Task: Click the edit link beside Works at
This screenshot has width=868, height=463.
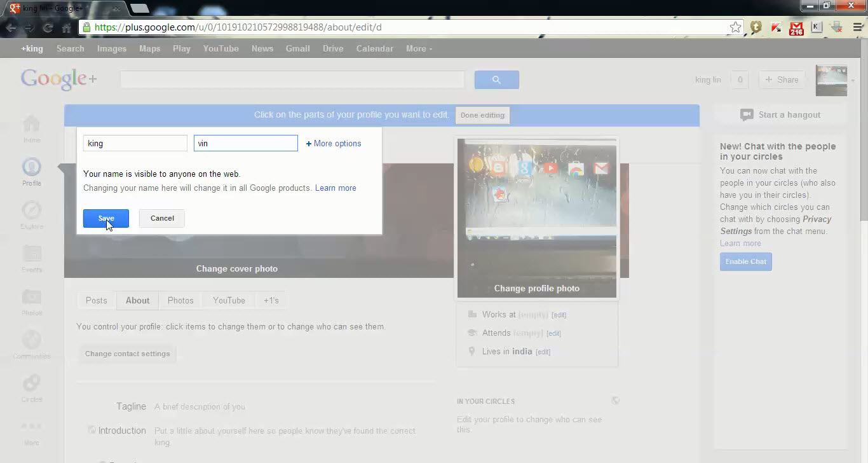Action: [x=559, y=315]
